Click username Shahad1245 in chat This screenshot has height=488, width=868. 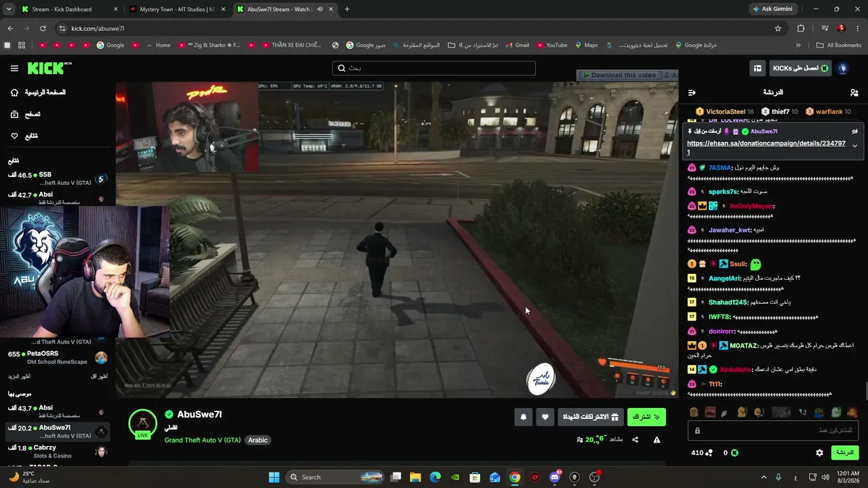point(728,302)
